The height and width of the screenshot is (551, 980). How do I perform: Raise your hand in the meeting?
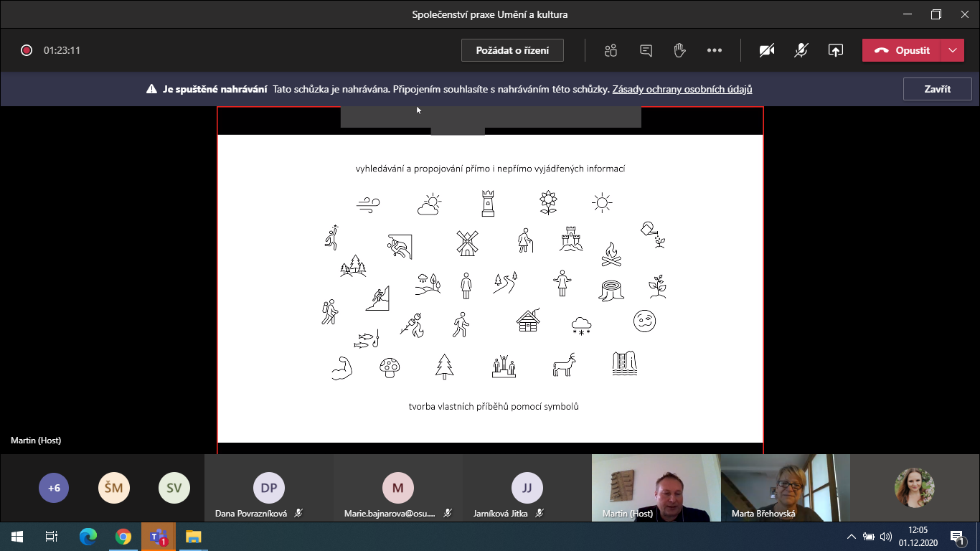coord(679,50)
